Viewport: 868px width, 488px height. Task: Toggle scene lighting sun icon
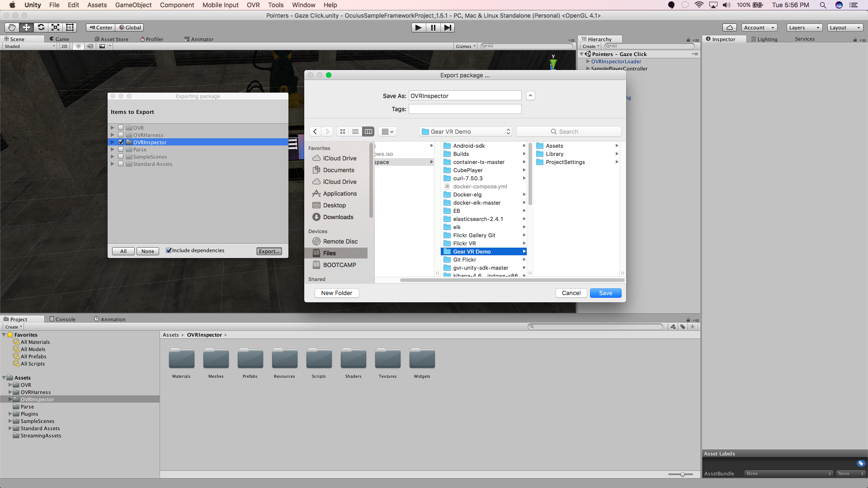click(x=78, y=46)
